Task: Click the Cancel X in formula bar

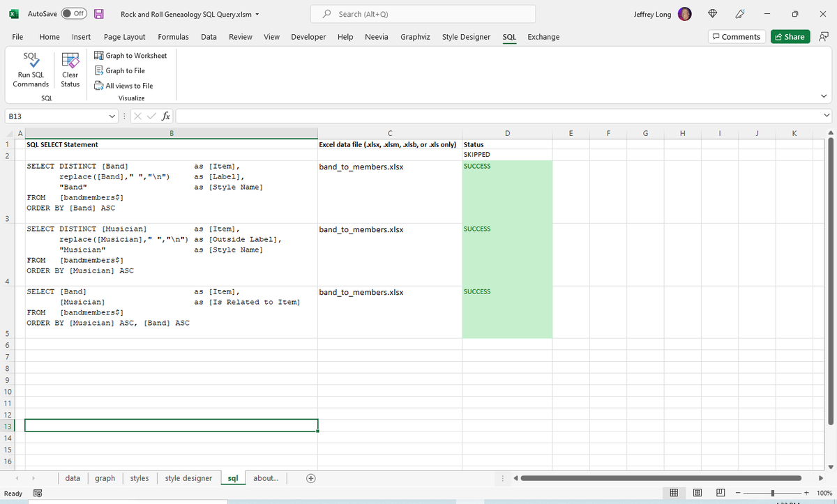Action: pos(138,116)
